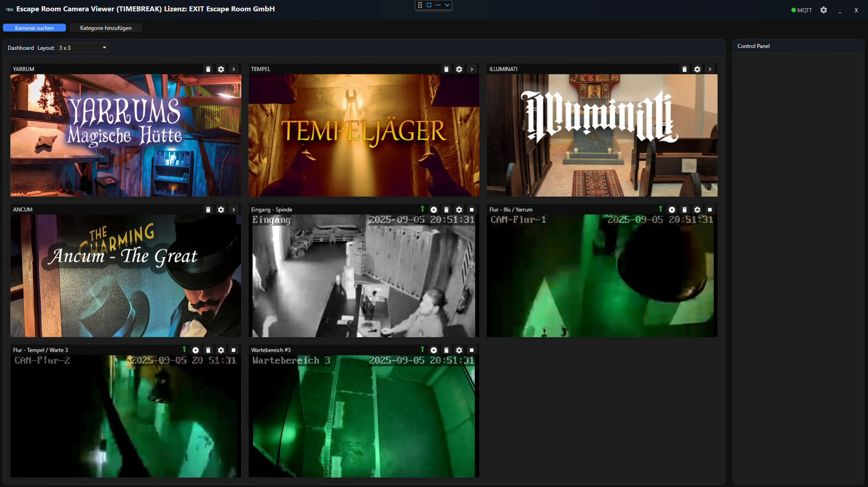The height and width of the screenshot is (487, 868).
Task: Expand the TEMPEL category arrow
Action: point(472,69)
